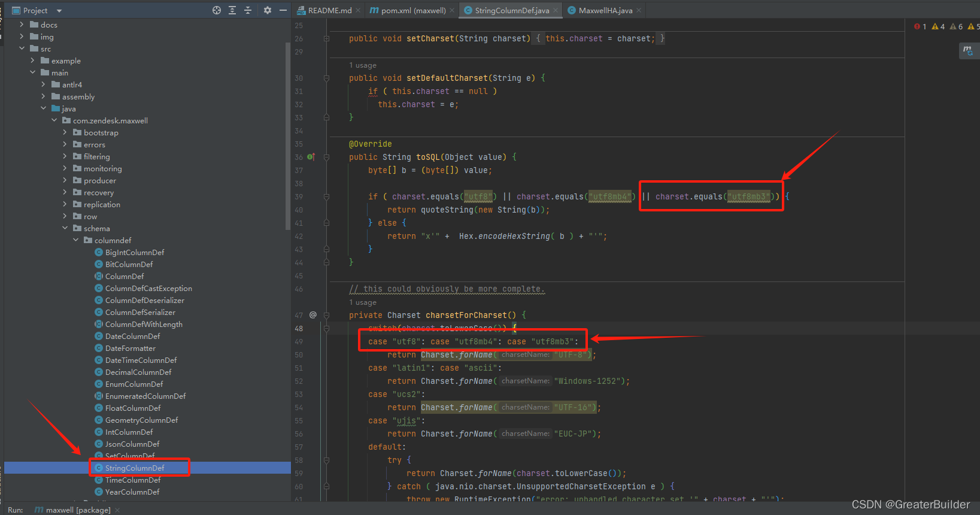
Task: Close the README.md tab
Action: coord(358,10)
